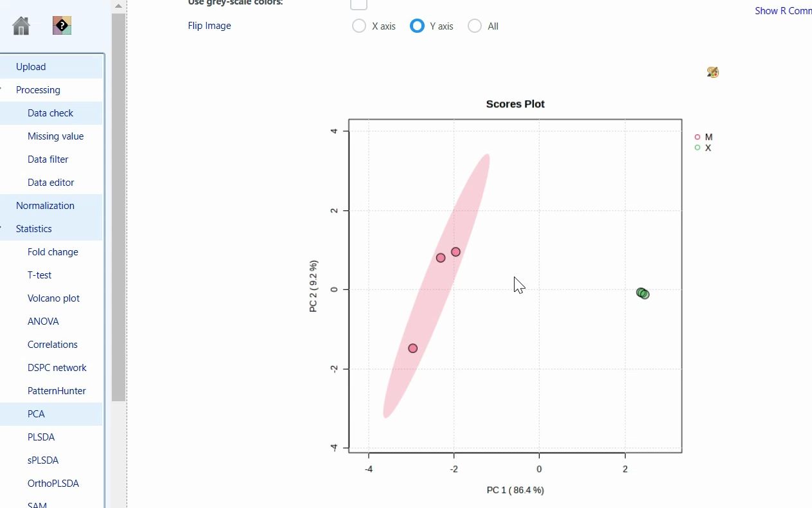The height and width of the screenshot is (508, 812).
Task: Go to the Normalization step
Action: point(45,205)
